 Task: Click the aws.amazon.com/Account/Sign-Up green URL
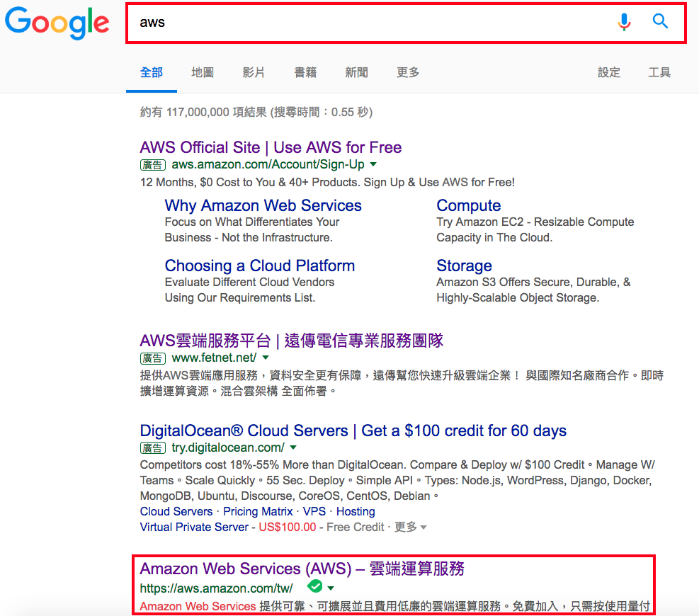(268, 164)
